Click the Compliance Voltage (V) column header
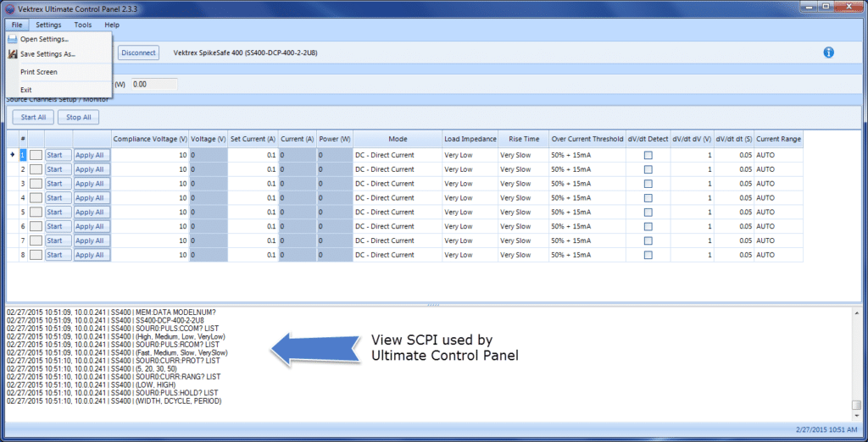868x442 pixels. coord(151,140)
